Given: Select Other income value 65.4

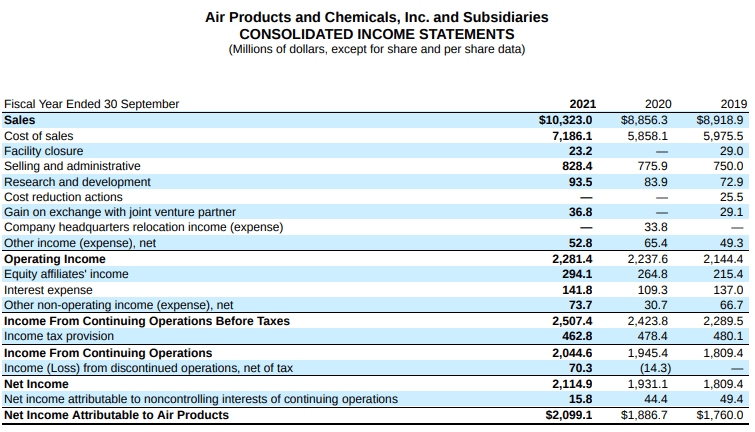Looking at the screenshot, I should (x=656, y=243).
